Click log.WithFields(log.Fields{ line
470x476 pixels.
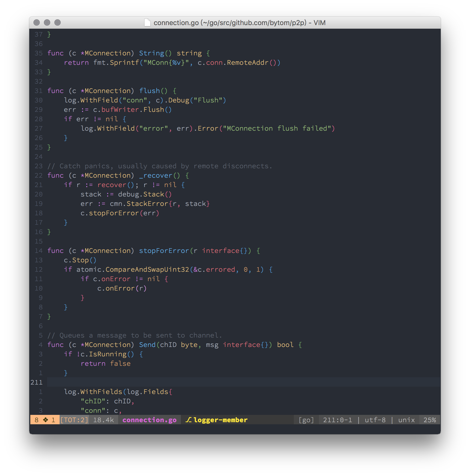(118, 392)
